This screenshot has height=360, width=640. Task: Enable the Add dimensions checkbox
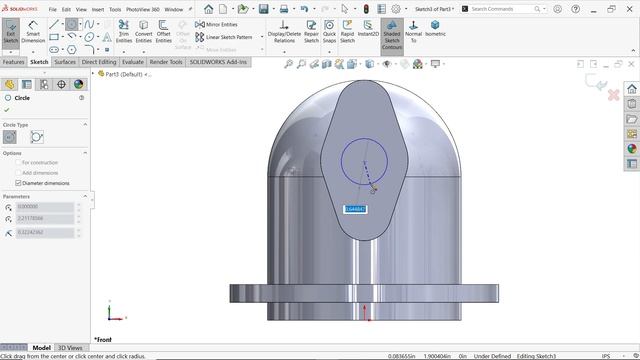click(18, 173)
